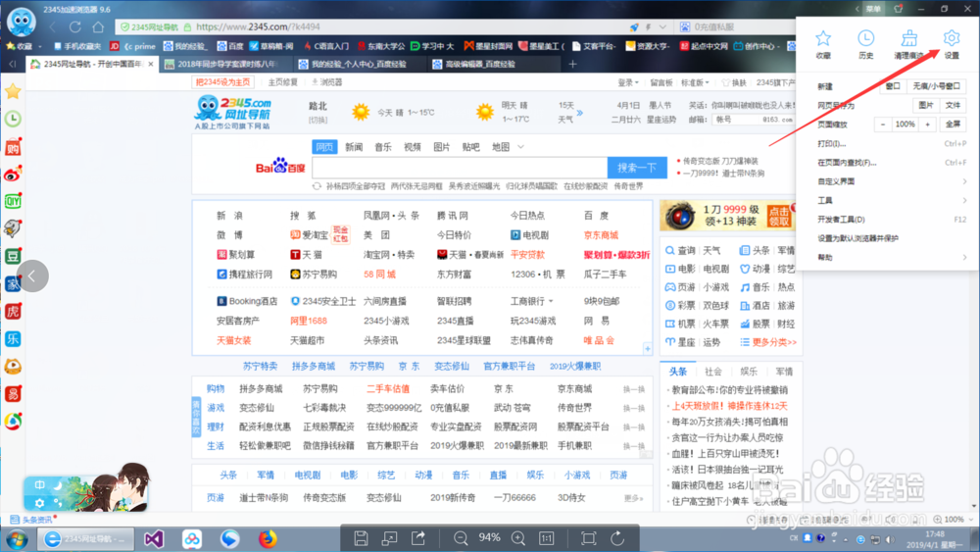This screenshot has height=552, width=980.
Task: Select 开发者工具(D) menu entry
Action: [892, 219]
